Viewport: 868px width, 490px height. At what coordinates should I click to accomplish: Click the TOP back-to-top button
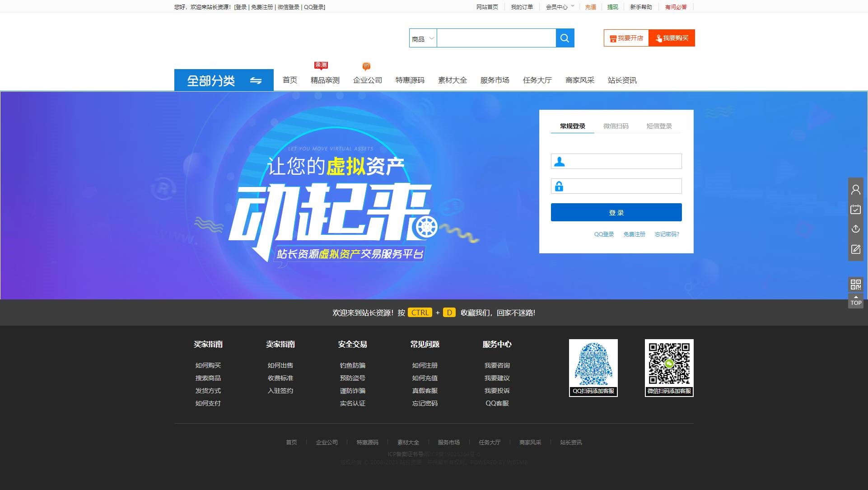tap(855, 301)
